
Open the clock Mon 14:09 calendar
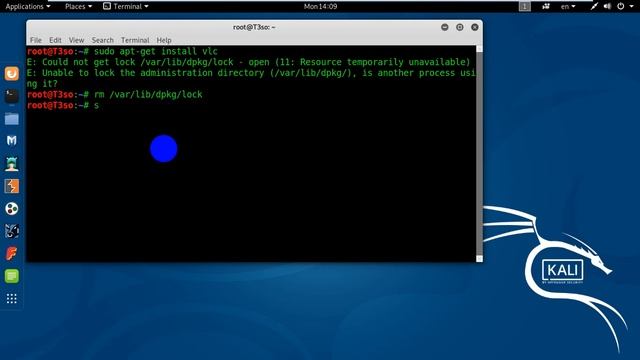click(x=320, y=6)
